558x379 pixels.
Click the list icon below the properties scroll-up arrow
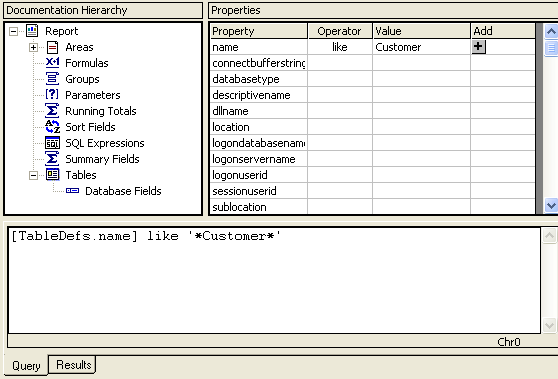click(x=551, y=48)
